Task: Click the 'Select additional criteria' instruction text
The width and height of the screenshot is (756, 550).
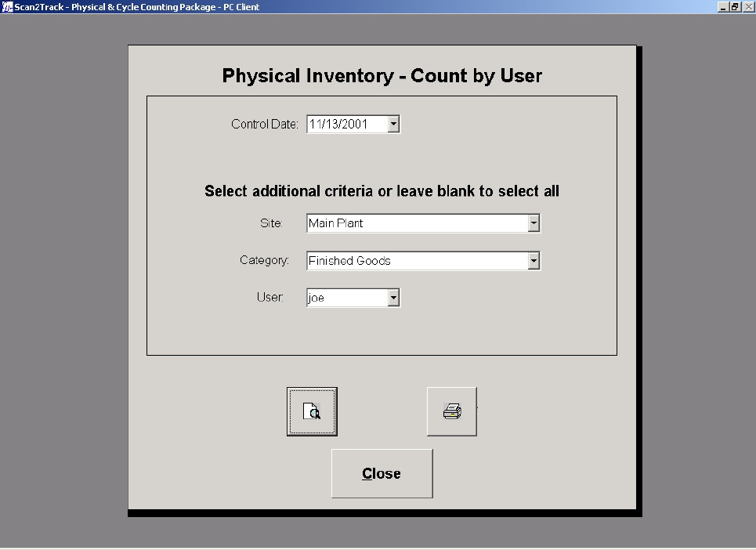Action: [382, 191]
